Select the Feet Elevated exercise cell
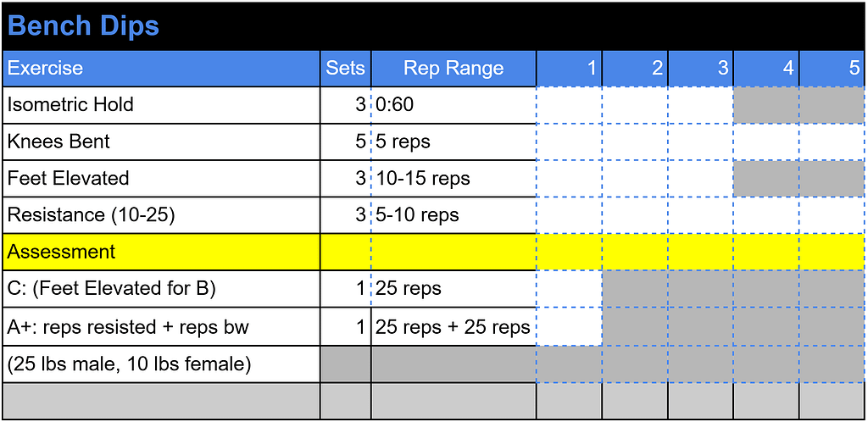 click(x=161, y=178)
